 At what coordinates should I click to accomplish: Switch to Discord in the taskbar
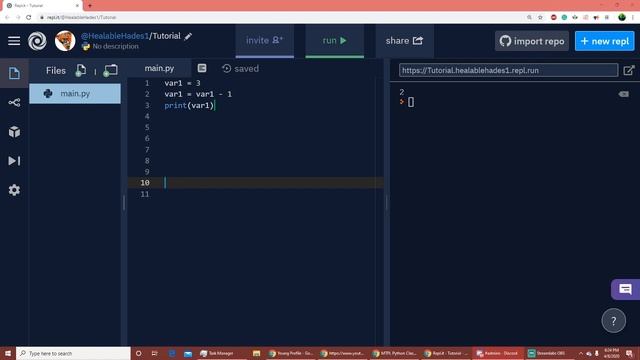coord(498,353)
